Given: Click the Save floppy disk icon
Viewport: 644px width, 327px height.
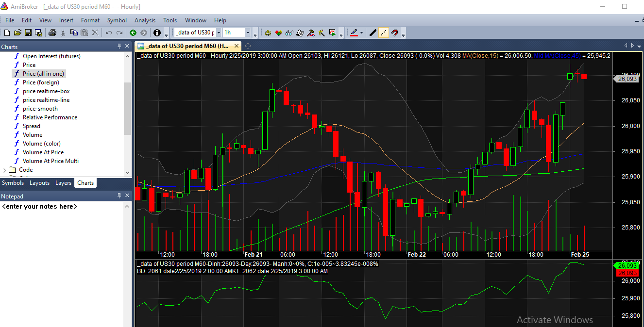Looking at the screenshot, I should click(28, 33).
